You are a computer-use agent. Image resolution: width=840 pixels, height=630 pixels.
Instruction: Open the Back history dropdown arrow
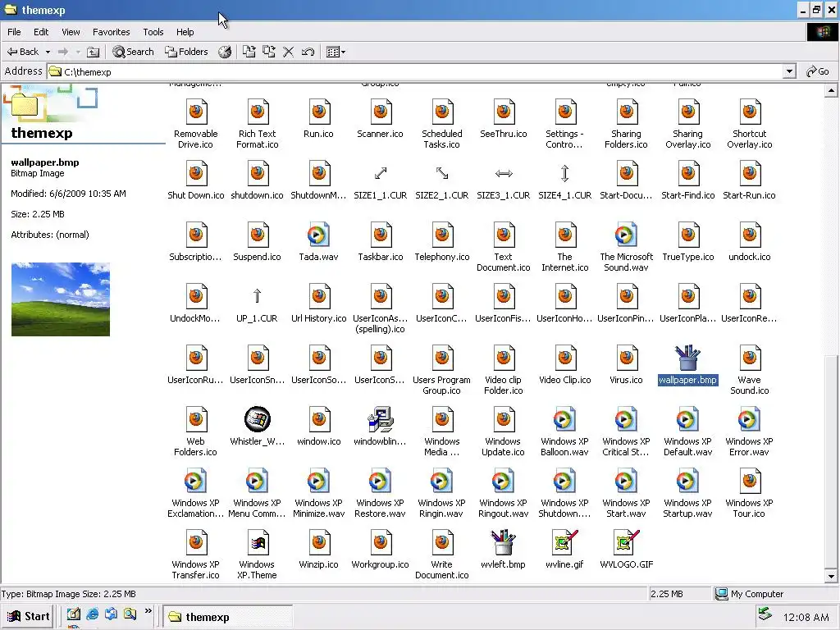[x=48, y=52]
